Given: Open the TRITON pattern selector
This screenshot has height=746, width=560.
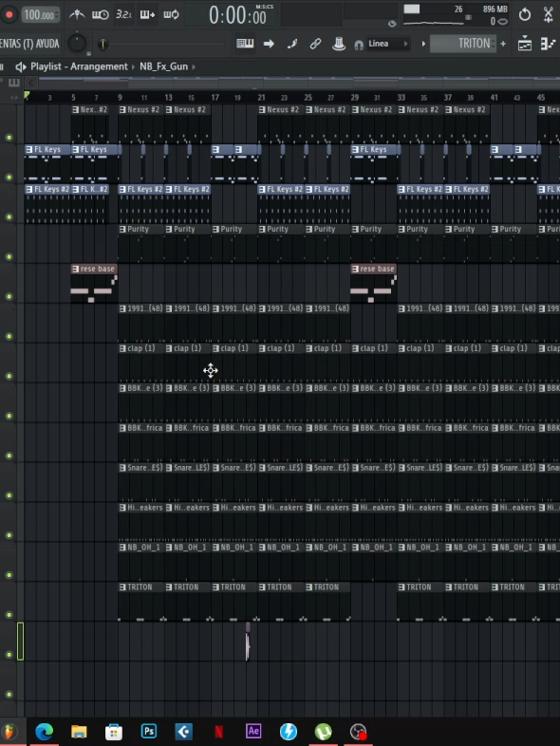Looking at the screenshot, I should pyautogui.click(x=463, y=44).
